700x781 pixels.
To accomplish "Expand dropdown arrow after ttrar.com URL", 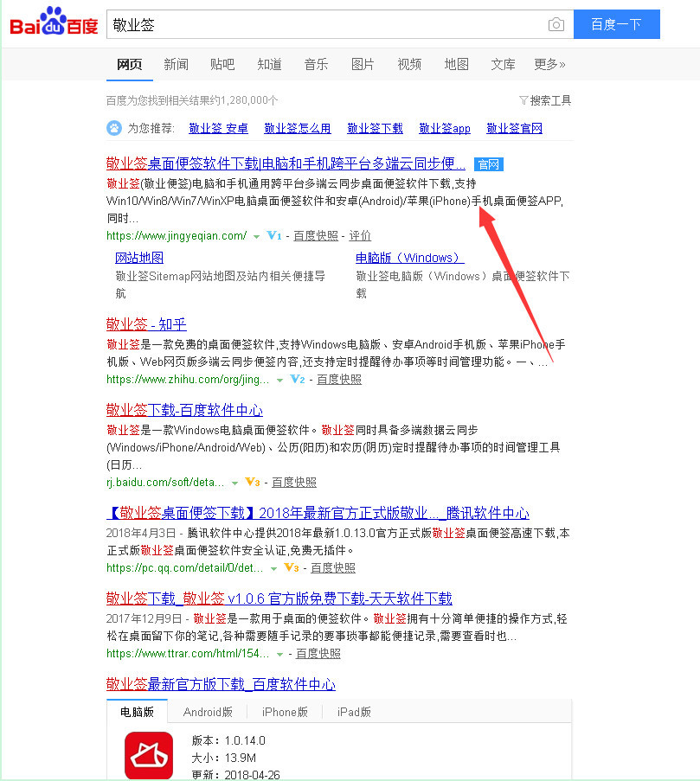I will [x=280, y=655].
